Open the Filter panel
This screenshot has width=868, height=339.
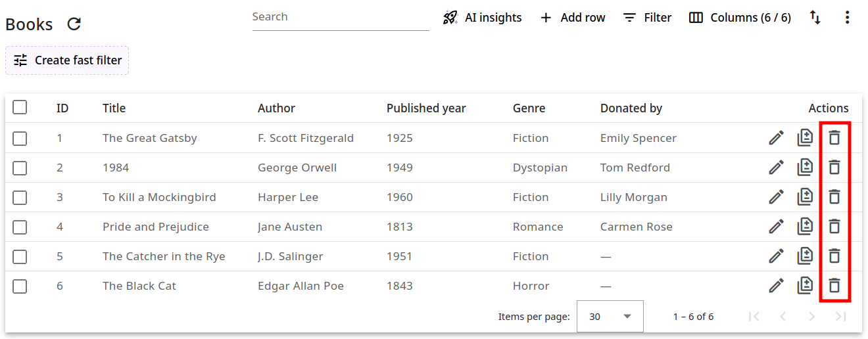[x=647, y=18]
